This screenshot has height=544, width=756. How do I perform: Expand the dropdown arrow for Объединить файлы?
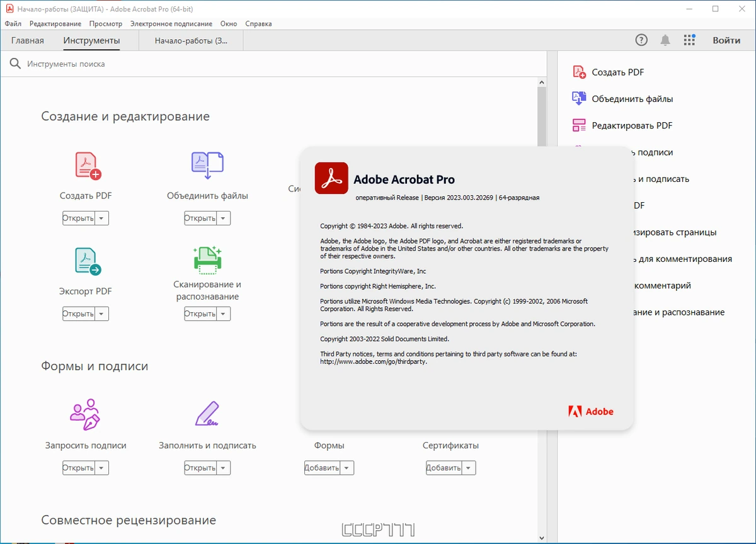click(224, 218)
